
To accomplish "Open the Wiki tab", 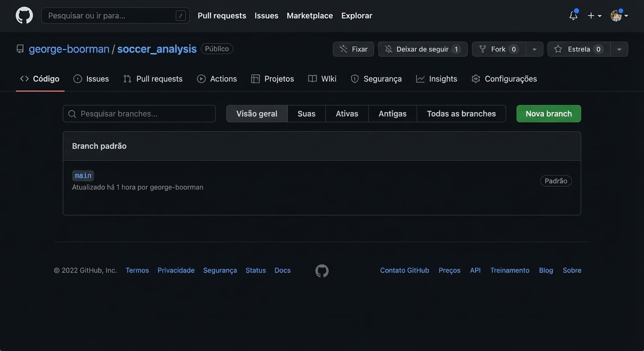I will coord(322,79).
